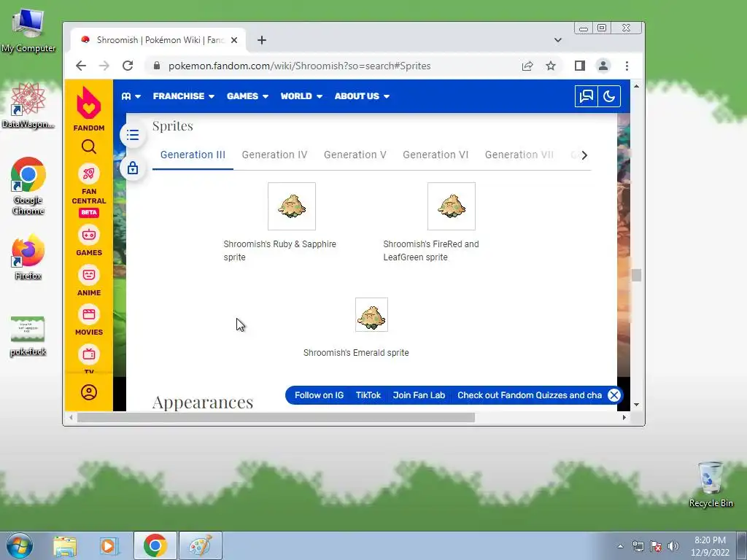Reload the Shroomish page
Image resolution: width=747 pixels, height=560 pixels.
point(127,66)
